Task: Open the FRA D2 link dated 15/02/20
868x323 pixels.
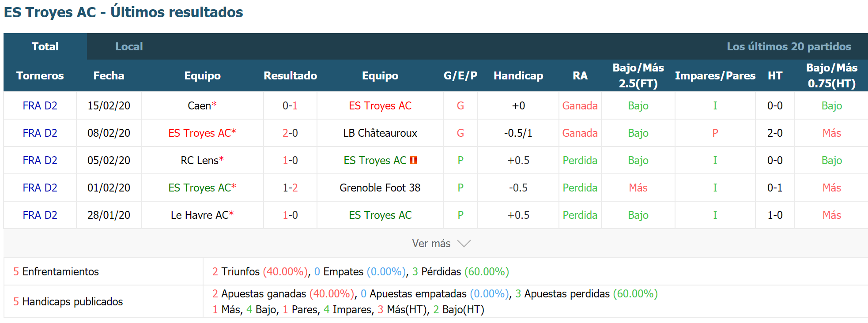Action: pyautogui.click(x=40, y=105)
